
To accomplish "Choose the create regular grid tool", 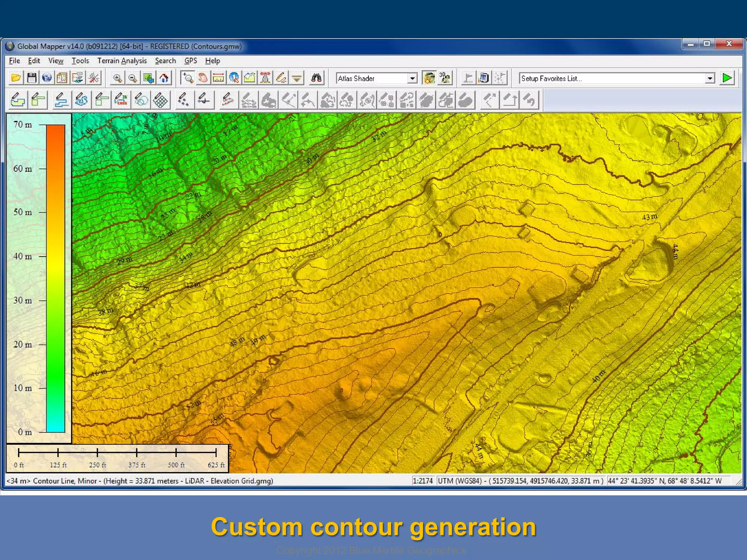I will 161,100.
